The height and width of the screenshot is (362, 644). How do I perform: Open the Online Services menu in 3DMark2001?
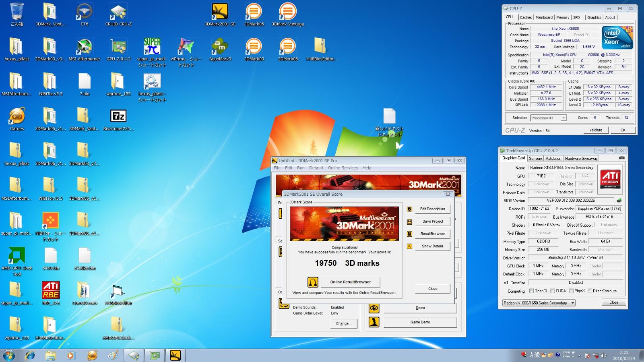[343, 168]
